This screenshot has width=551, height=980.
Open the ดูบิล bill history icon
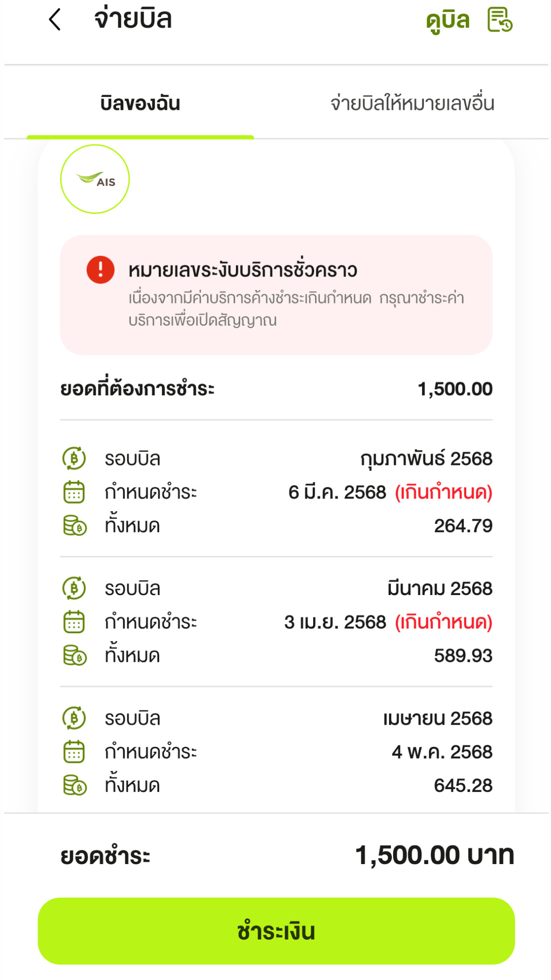[500, 20]
